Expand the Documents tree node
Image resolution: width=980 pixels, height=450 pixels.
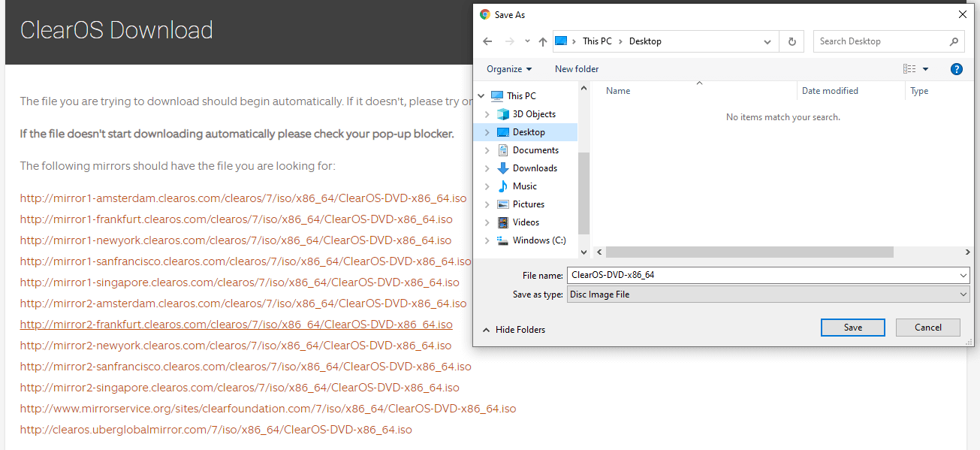click(488, 149)
